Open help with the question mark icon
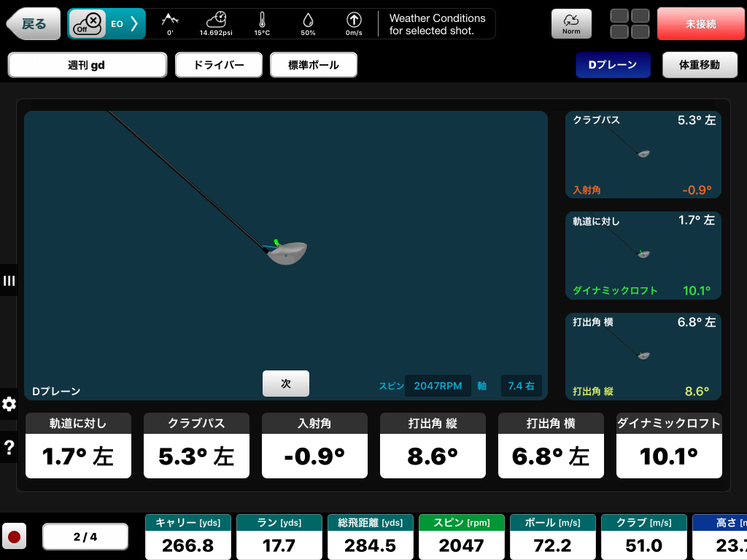Screen dimensions: 747x560 [x=9, y=448]
